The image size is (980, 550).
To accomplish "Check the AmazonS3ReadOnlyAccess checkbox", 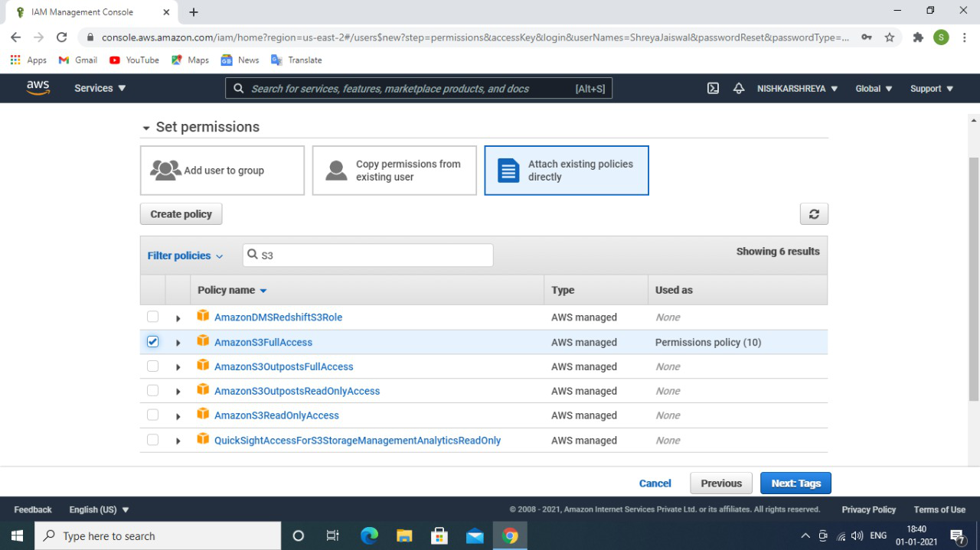I will tap(152, 415).
